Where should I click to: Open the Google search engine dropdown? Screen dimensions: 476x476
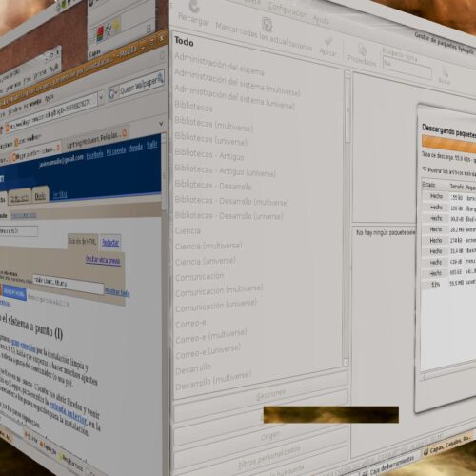(x=112, y=93)
